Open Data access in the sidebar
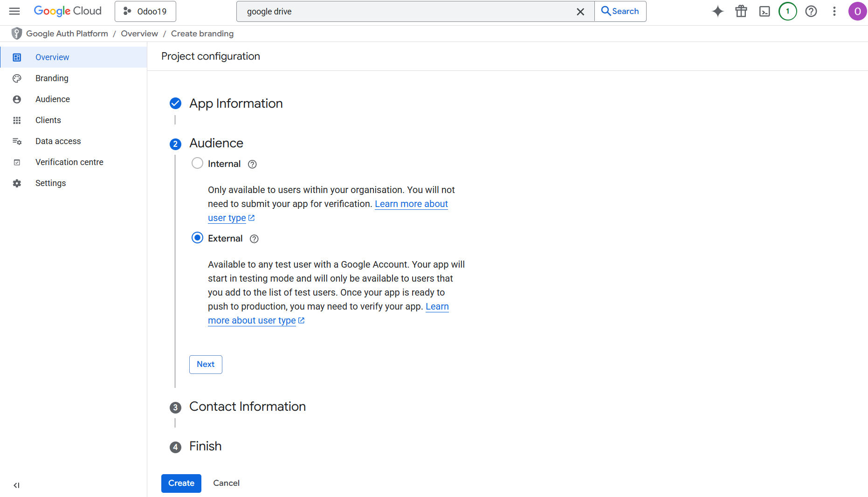 (x=58, y=141)
